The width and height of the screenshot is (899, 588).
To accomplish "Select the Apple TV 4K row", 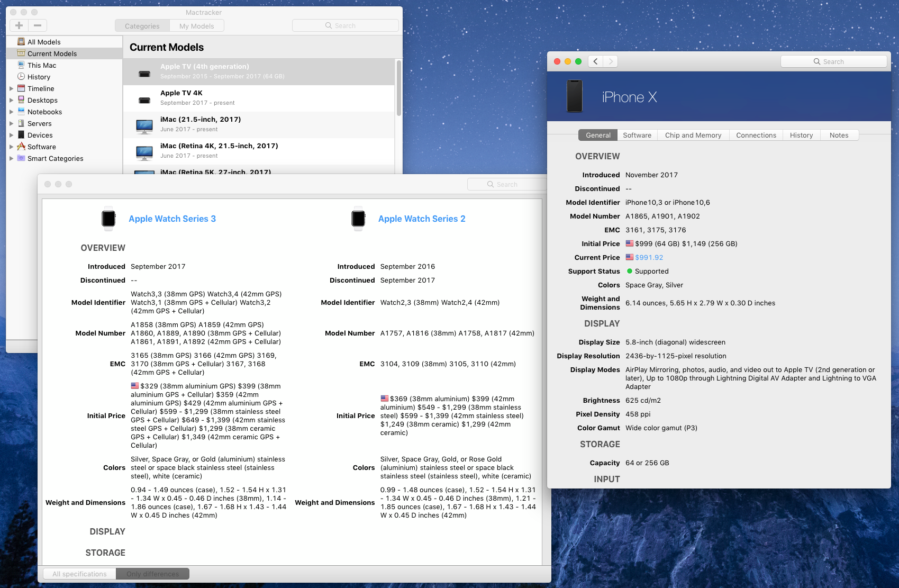I will pyautogui.click(x=259, y=98).
